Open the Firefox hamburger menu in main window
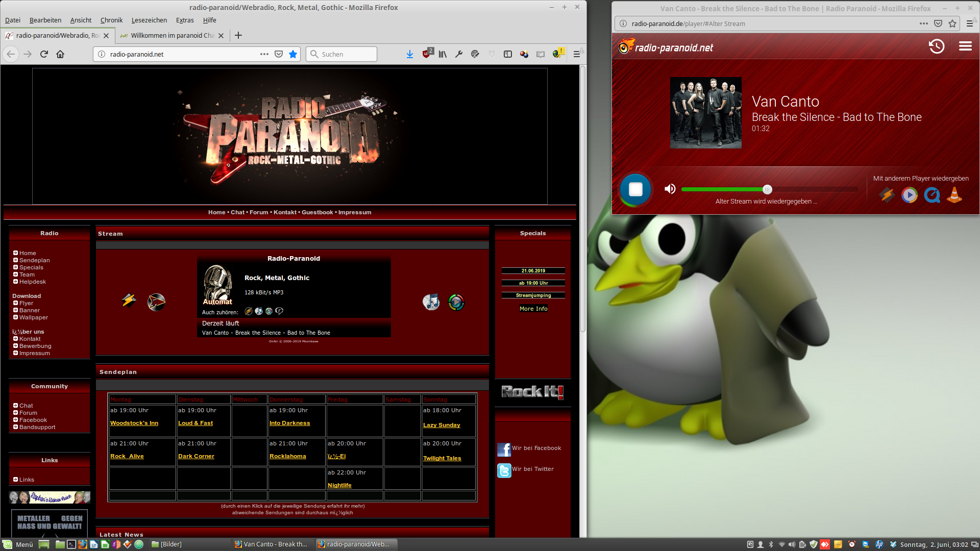 [577, 54]
